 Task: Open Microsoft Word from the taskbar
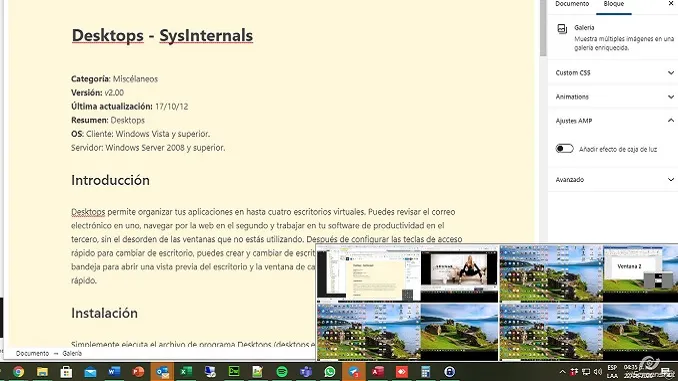(x=114, y=372)
